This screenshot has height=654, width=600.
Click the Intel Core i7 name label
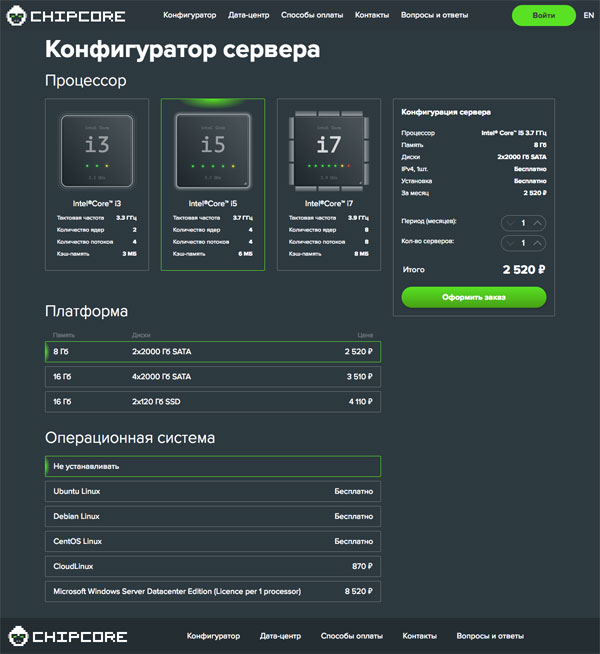click(x=329, y=204)
